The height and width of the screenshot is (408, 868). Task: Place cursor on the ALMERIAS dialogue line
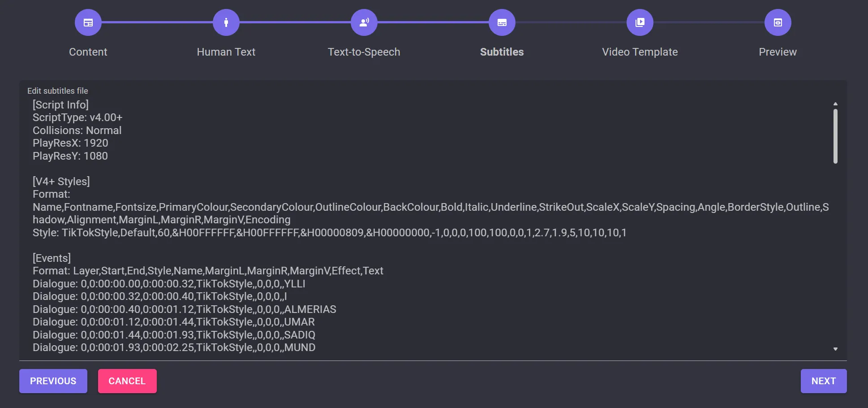pyautogui.click(x=184, y=309)
